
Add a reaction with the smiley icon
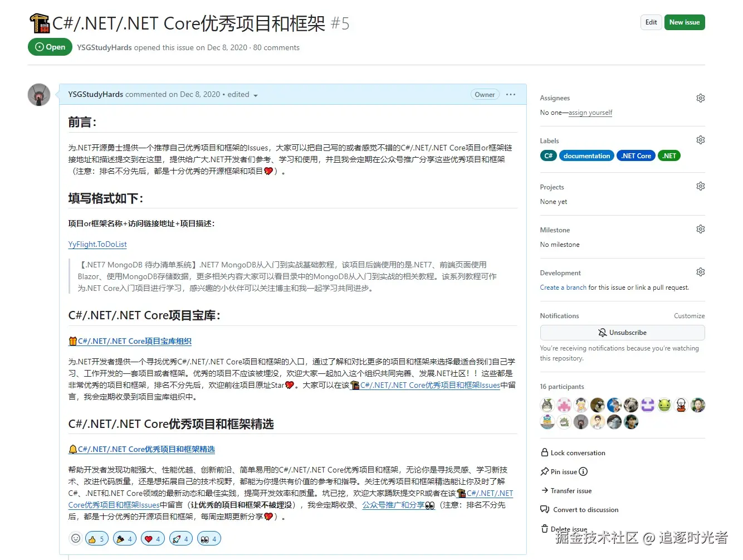tap(75, 538)
